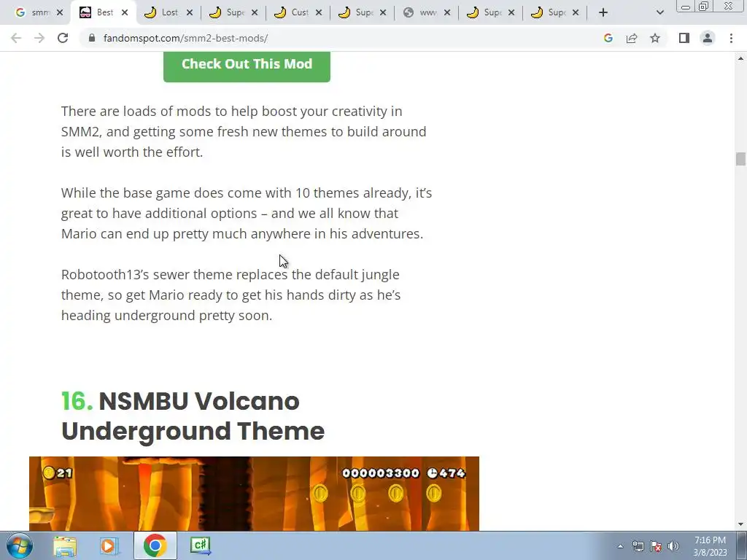Click the page vertical scrollbar thumb
747x560 pixels.
click(740, 158)
